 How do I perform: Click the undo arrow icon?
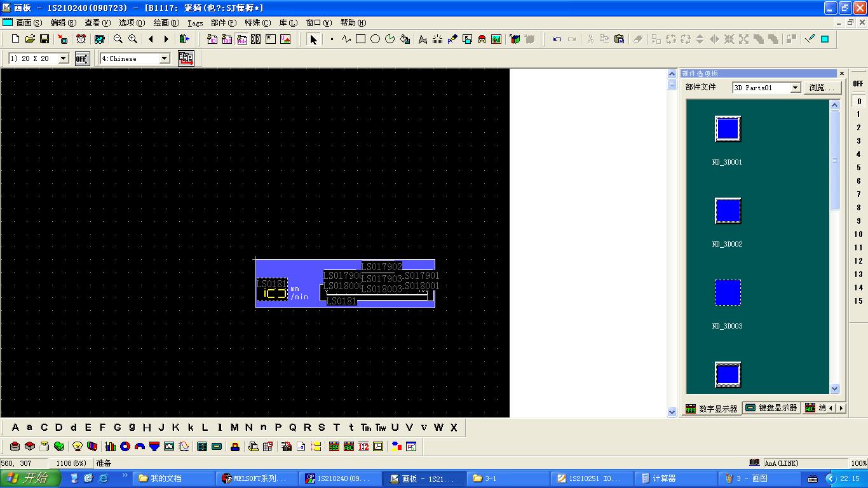[x=557, y=39]
